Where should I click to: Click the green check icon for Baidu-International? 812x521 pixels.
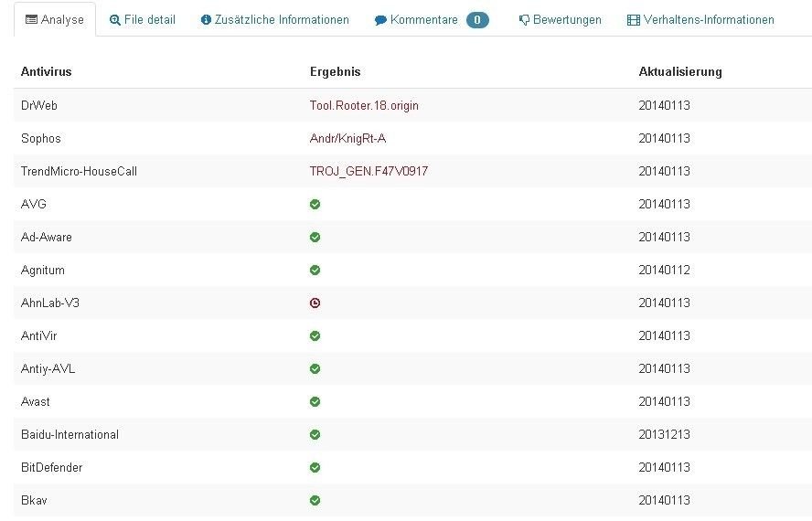[x=315, y=434]
